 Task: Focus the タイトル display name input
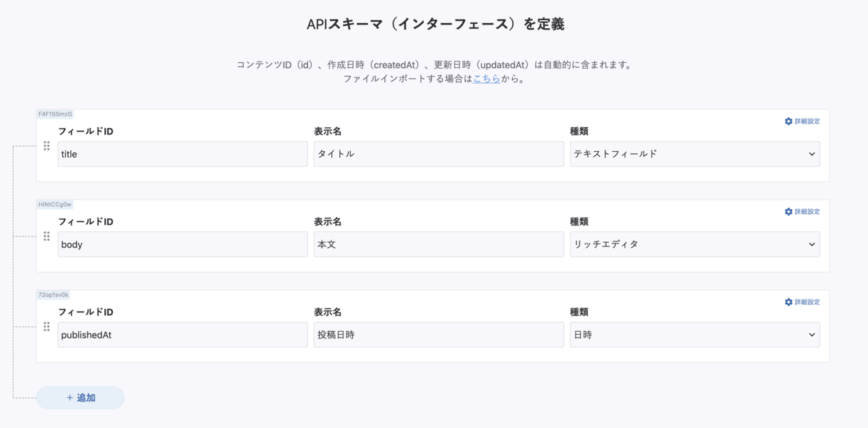pyautogui.click(x=438, y=153)
